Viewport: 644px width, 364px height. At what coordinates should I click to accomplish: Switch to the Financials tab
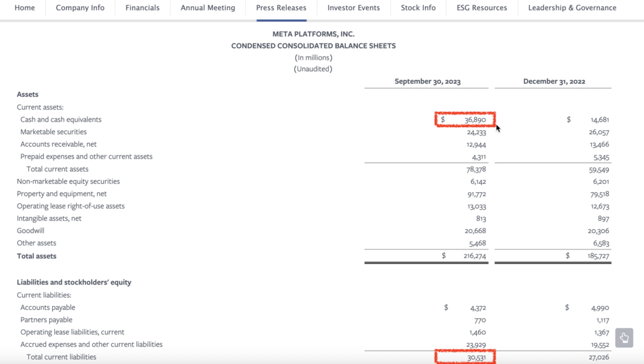pyautogui.click(x=143, y=8)
